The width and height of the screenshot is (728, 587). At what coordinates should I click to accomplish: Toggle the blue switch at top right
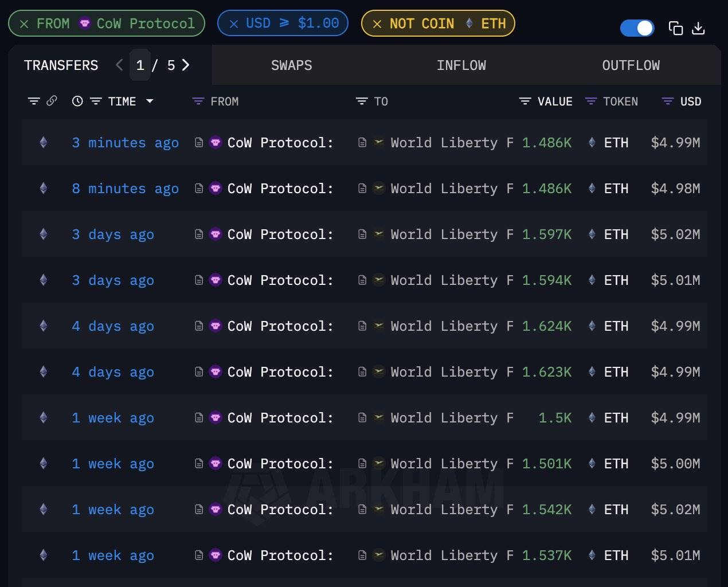point(637,28)
